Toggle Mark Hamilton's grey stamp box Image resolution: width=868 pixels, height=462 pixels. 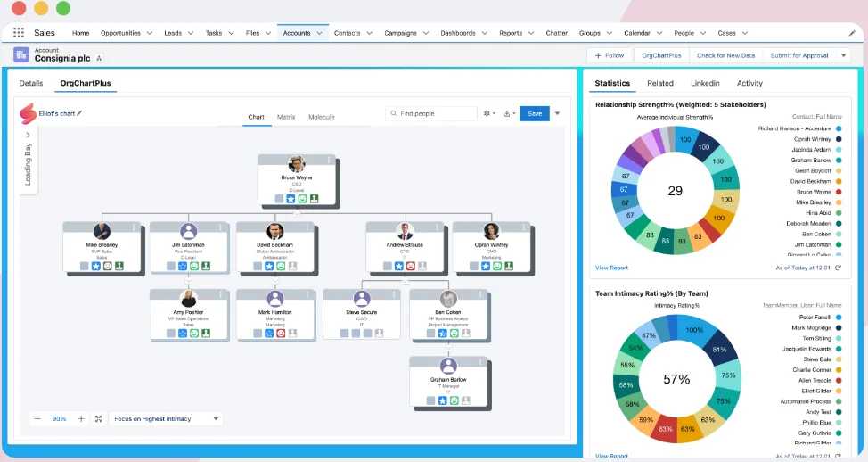(292, 333)
